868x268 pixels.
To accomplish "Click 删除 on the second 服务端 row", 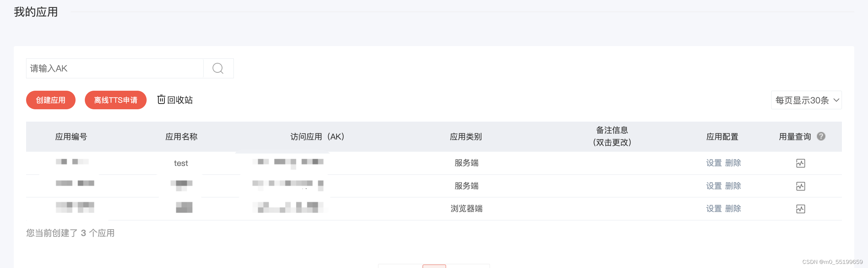I will (x=733, y=186).
